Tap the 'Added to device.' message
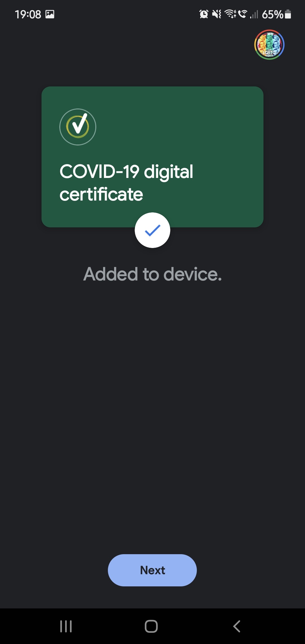This screenshot has width=305, height=644. [152, 274]
